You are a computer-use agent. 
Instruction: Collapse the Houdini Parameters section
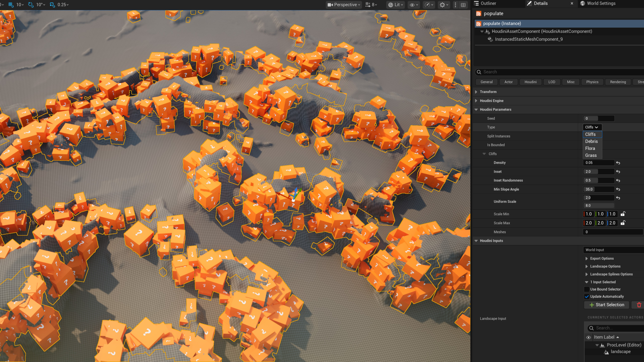[476, 109]
